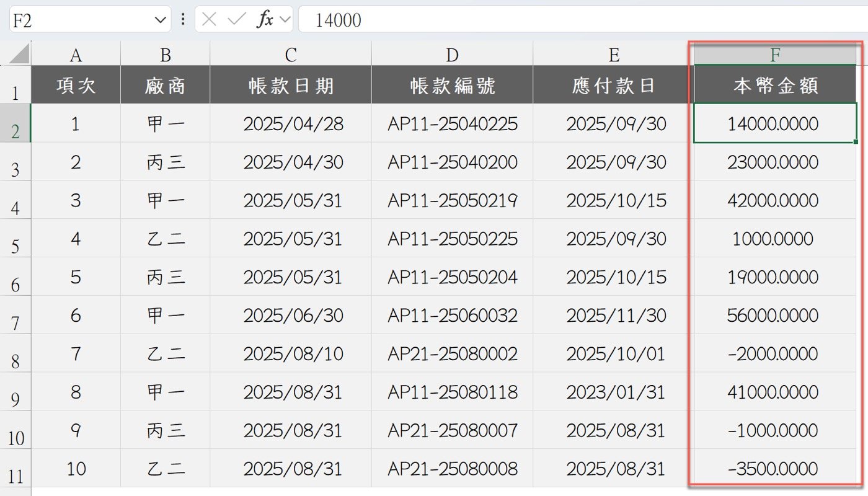Click the formula bar showing 14000
868x496 pixels.
tap(583, 19)
